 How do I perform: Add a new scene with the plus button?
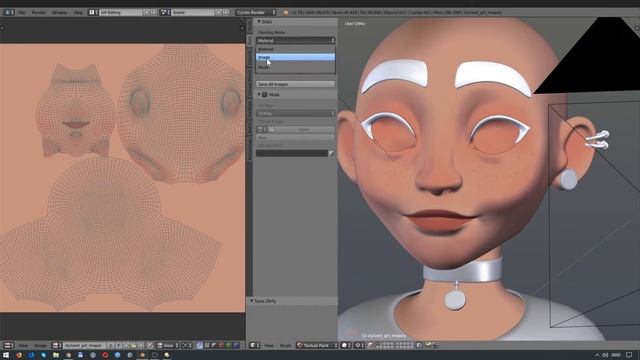click(x=219, y=12)
